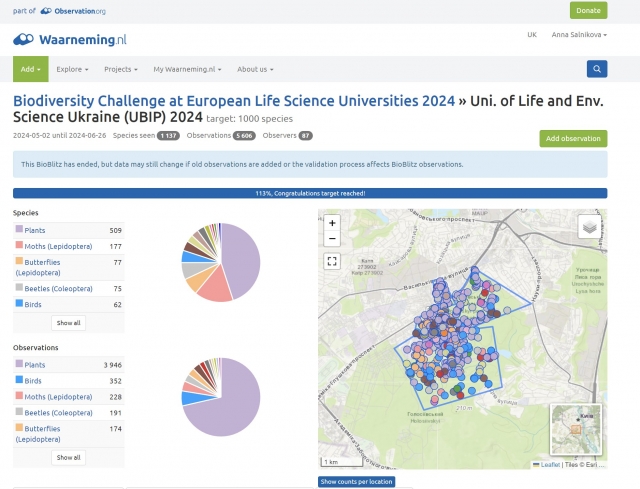The image size is (640, 489).
Task: Open the Biodiversity Challenge 2024 title link
Action: [x=233, y=101]
